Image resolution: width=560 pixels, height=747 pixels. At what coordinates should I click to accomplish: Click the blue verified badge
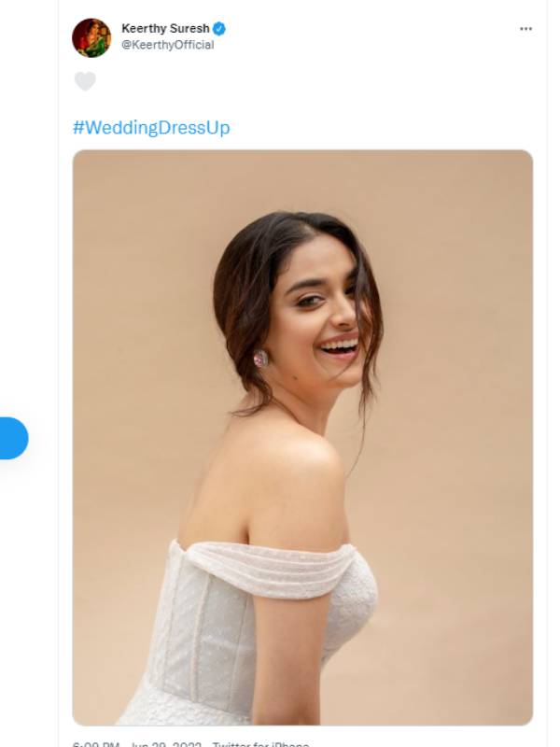[220, 29]
